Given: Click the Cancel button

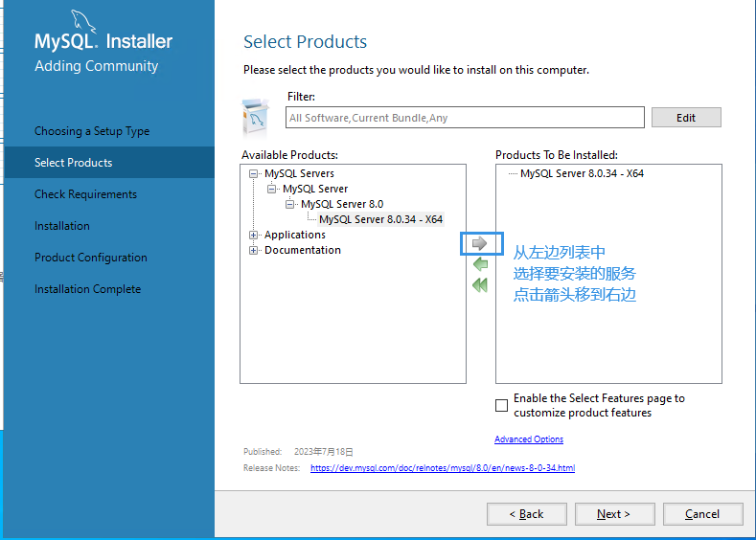Looking at the screenshot, I should 703,514.
